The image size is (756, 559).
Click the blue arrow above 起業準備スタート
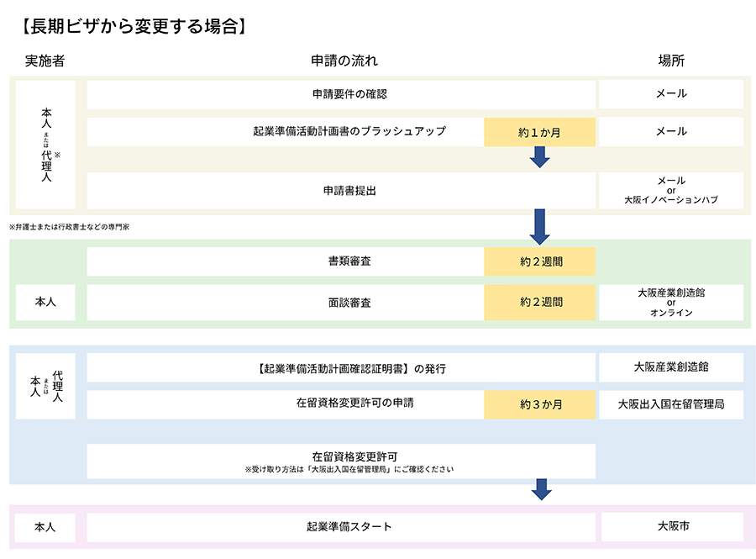[540, 489]
